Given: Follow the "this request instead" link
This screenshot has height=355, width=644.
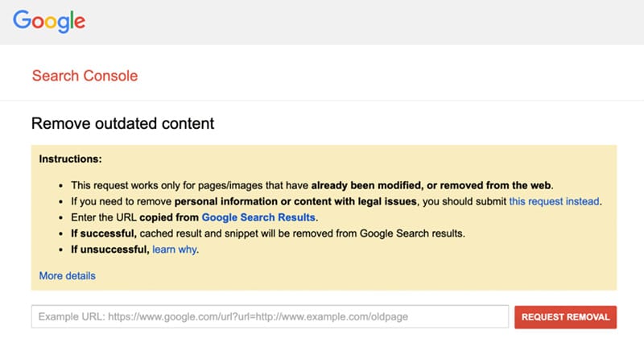Looking at the screenshot, I should 554,201.
